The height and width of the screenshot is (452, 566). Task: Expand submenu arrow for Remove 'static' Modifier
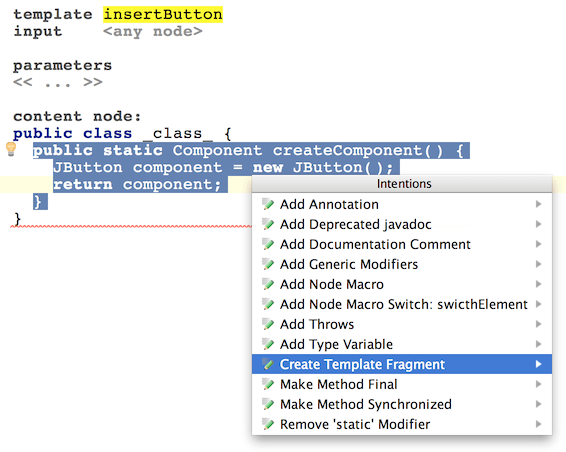(539, 424)
